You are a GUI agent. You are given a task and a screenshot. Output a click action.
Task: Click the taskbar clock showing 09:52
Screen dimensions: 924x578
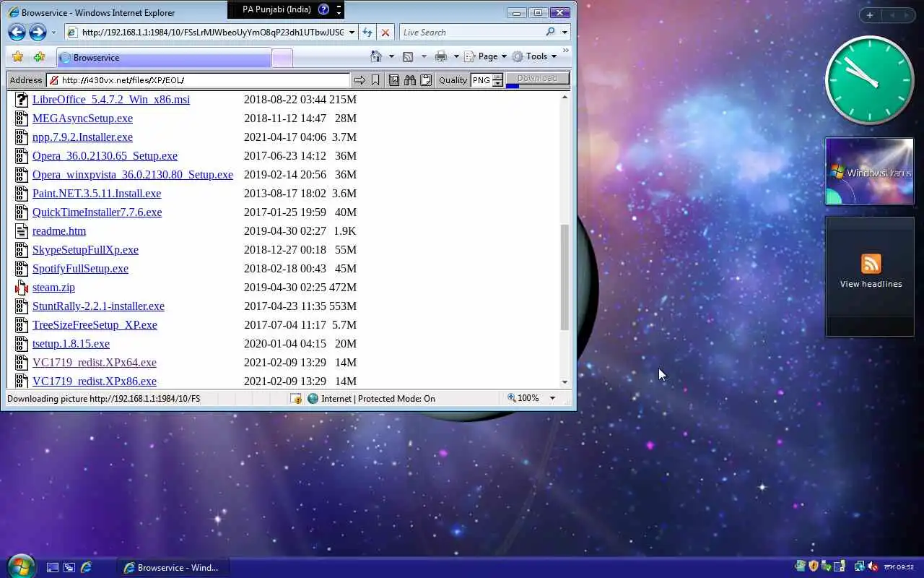[x=899, y=567]
